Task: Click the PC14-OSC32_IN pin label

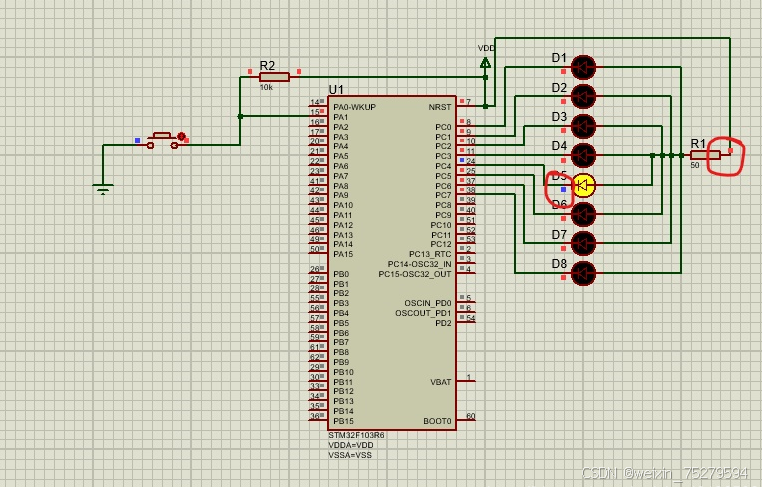Action: tap(419, 264)
